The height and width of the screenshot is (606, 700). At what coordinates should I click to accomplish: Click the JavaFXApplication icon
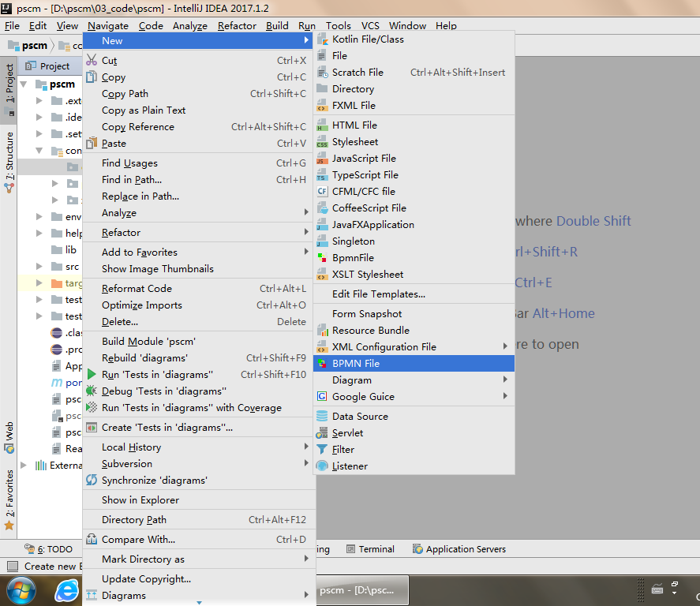click(322, 224)
